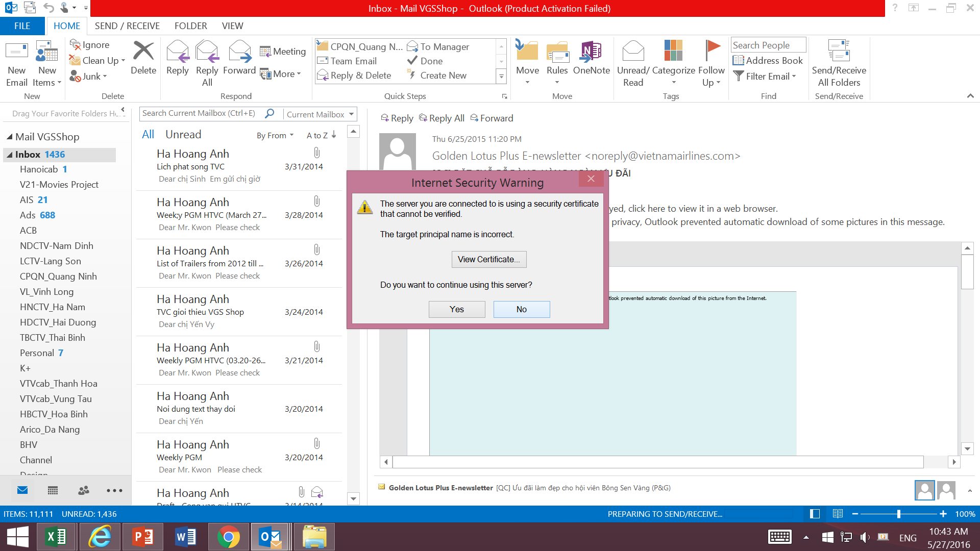Collapse the Mail VGSShop account tree
The width and height of the screenshot is (980, 551).
point(9,137)
